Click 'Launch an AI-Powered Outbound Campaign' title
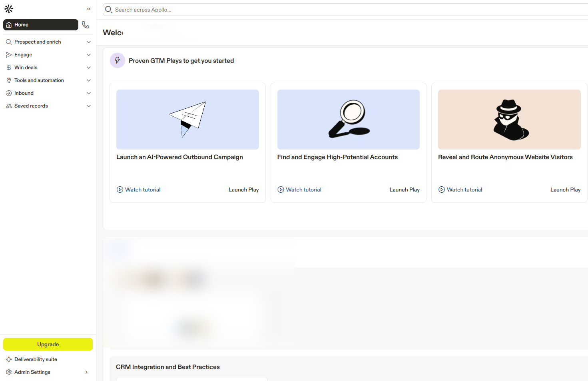The height and width of the screenshot is (381, 588). tap(179, 157)
